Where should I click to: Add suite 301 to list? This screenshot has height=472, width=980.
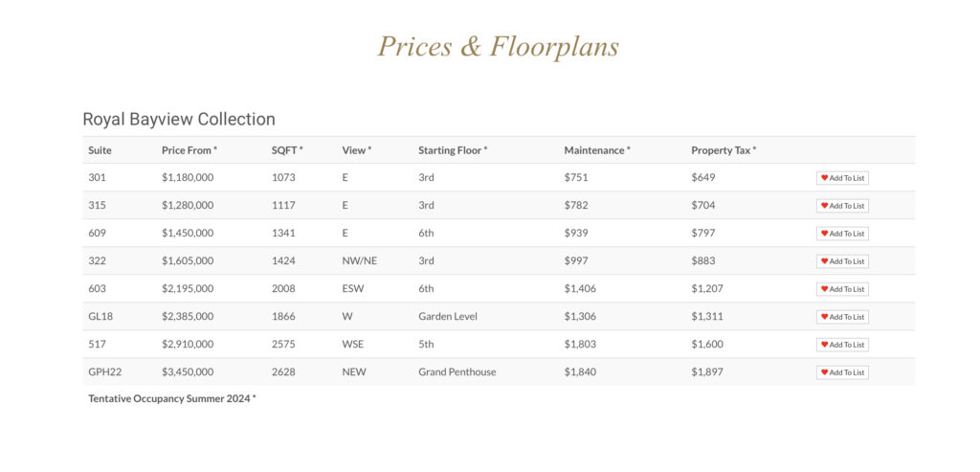(842, 178)
